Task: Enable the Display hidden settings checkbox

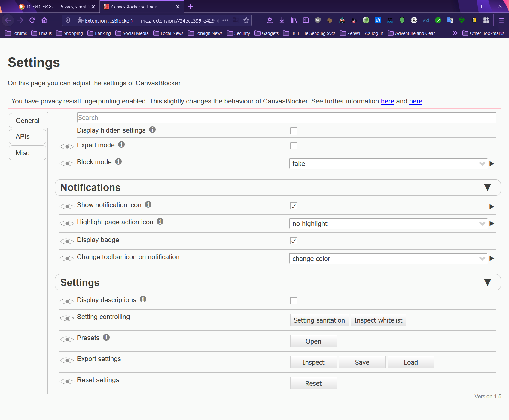Action: pos(293,131)
